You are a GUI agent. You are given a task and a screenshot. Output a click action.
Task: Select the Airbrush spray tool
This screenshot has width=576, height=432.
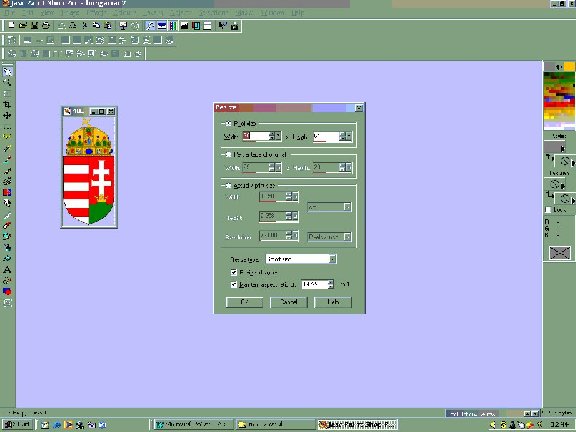tap(7, 247)
